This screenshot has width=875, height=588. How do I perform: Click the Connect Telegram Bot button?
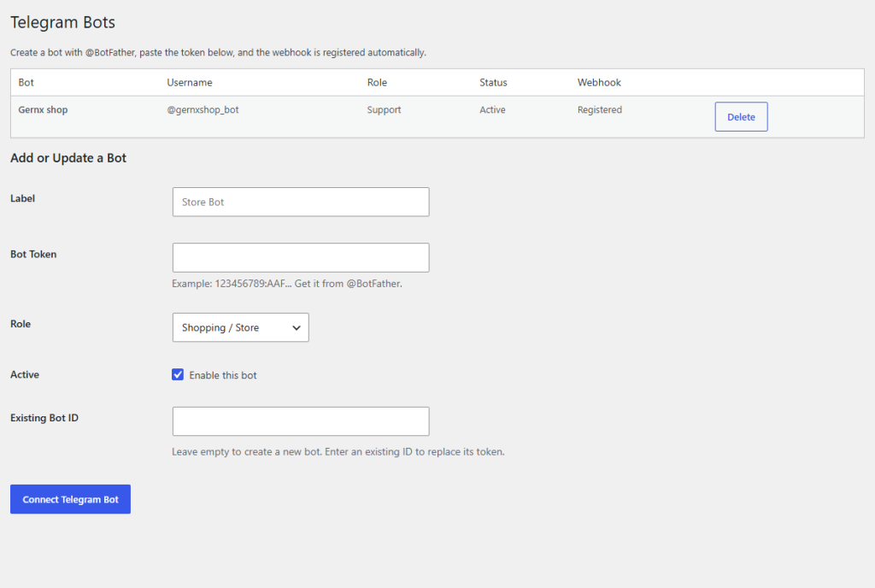[70, 499]
